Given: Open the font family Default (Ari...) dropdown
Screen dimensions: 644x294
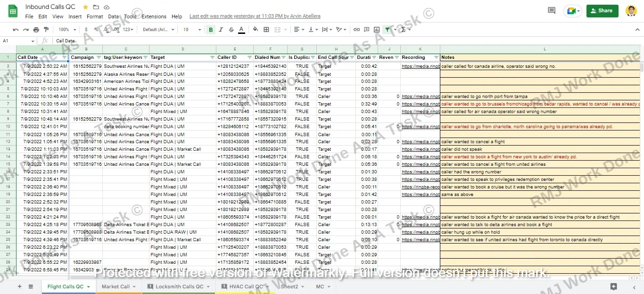Looking at the screenshot, I should pyautogui.click(x=158, y=30).
